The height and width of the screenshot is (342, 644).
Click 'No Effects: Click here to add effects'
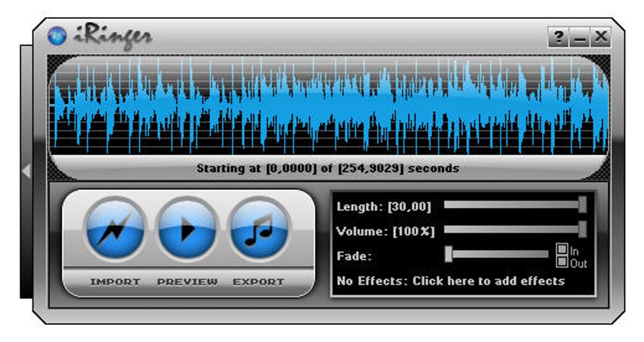click(x=451, y=281)
